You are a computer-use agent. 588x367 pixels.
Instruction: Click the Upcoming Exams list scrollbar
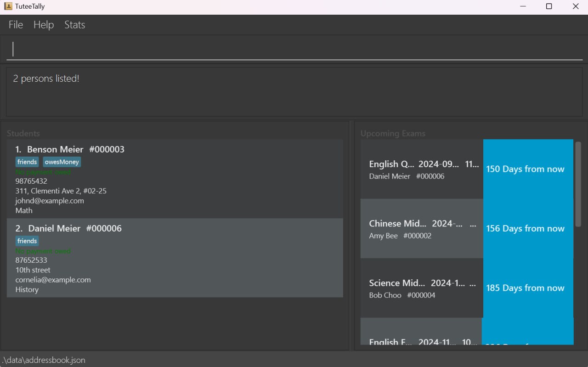(x=578, y=184)
